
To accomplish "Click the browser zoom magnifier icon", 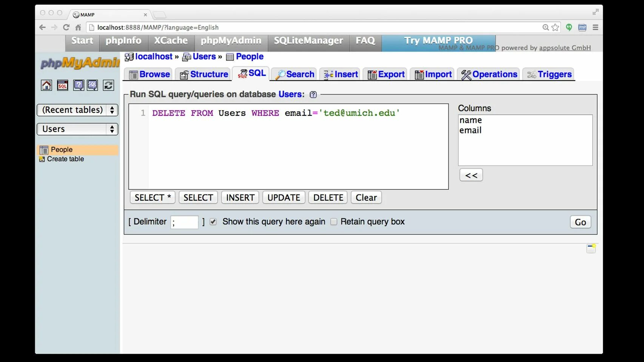I will coord(545,27).
